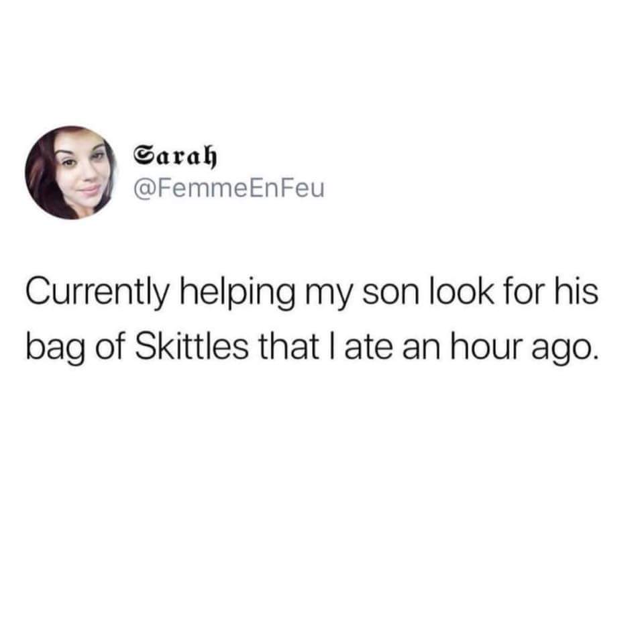Click the display name Sarah

click(x=175, y=156)
